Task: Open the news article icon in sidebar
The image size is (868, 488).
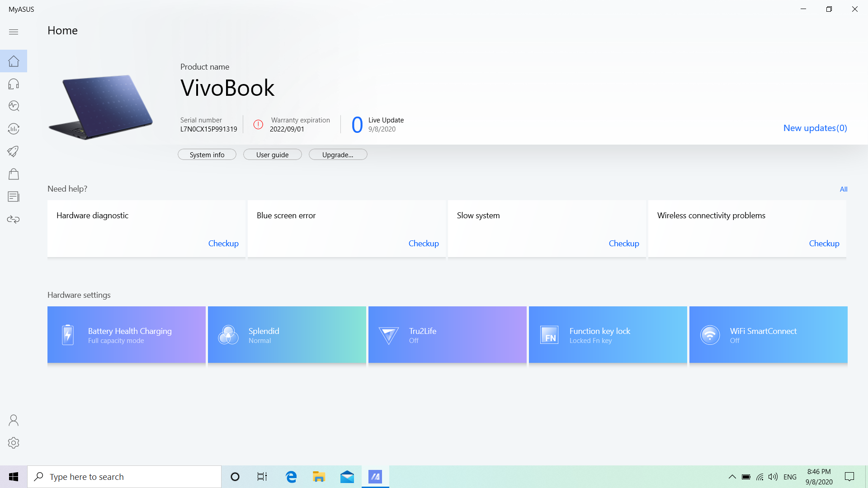Action: pos(14,197)
